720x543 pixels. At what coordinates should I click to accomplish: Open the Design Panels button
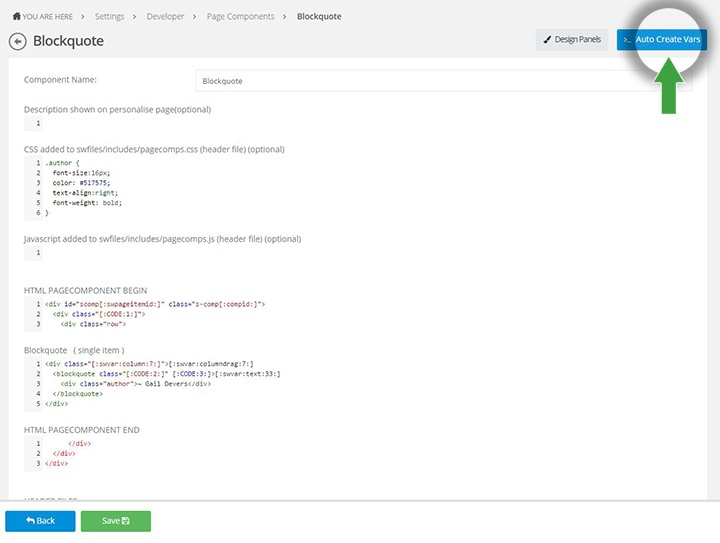(572, 39)
